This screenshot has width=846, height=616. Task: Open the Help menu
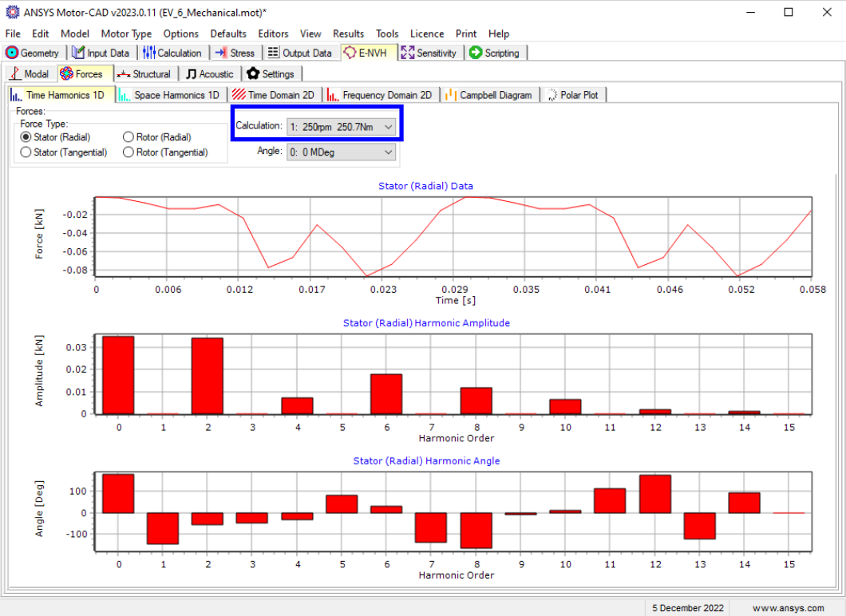click(x=499, y=34)
